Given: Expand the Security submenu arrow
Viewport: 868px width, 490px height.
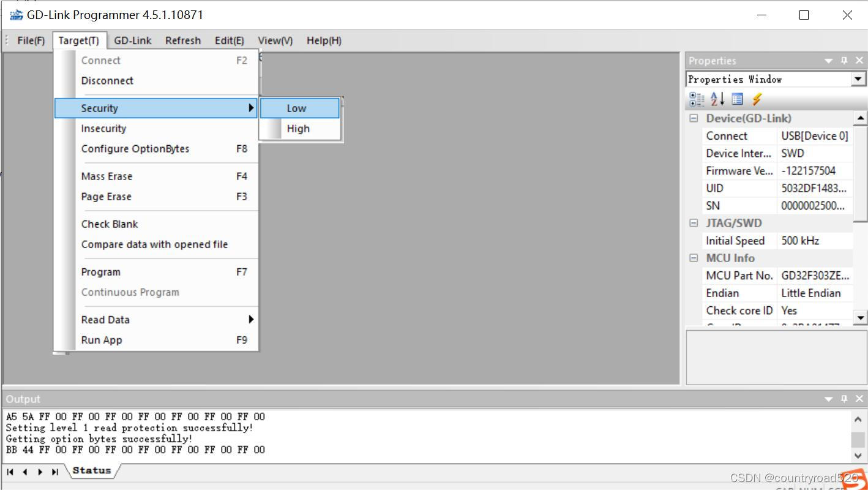Looking at the screenshot, I should (x=250, y=108).
